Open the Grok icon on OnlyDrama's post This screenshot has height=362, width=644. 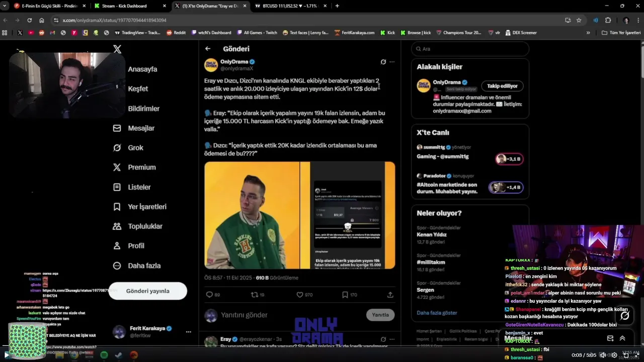[383, 62]
